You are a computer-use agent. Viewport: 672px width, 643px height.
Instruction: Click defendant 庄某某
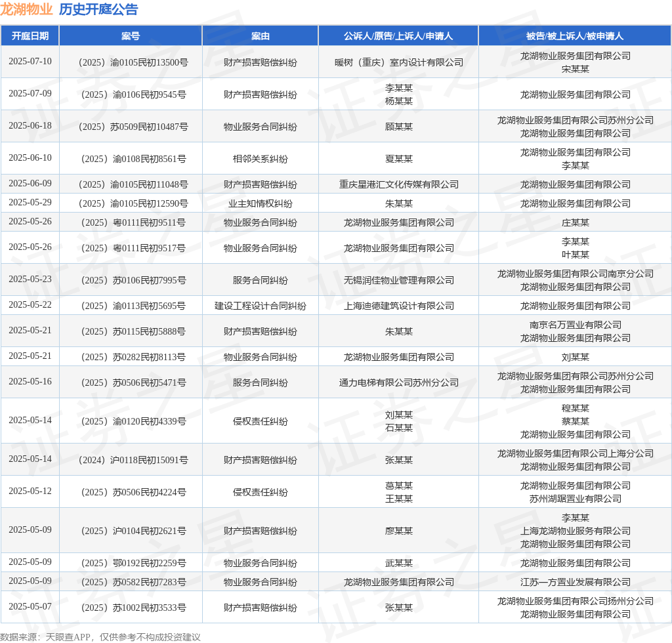click(575, 223)
